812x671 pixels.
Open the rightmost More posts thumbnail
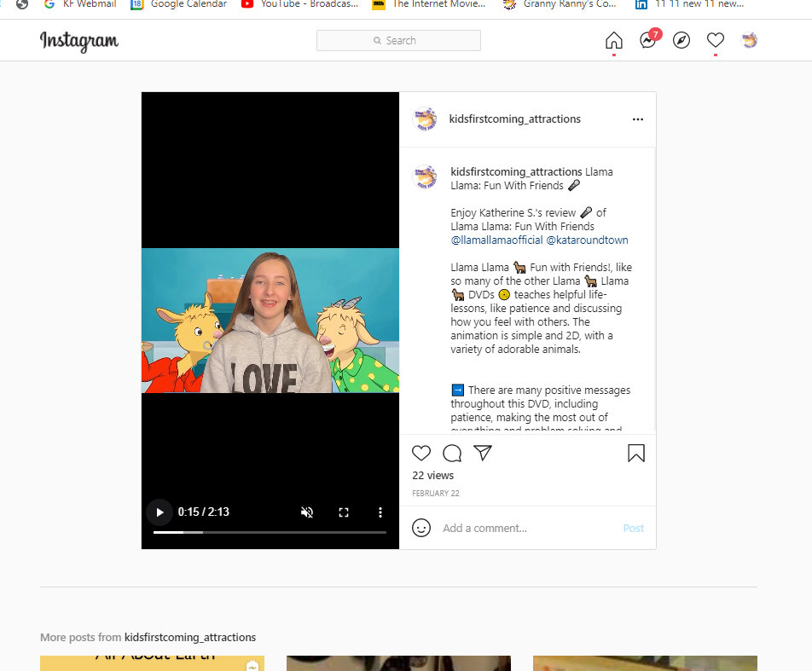pos(645,663)
